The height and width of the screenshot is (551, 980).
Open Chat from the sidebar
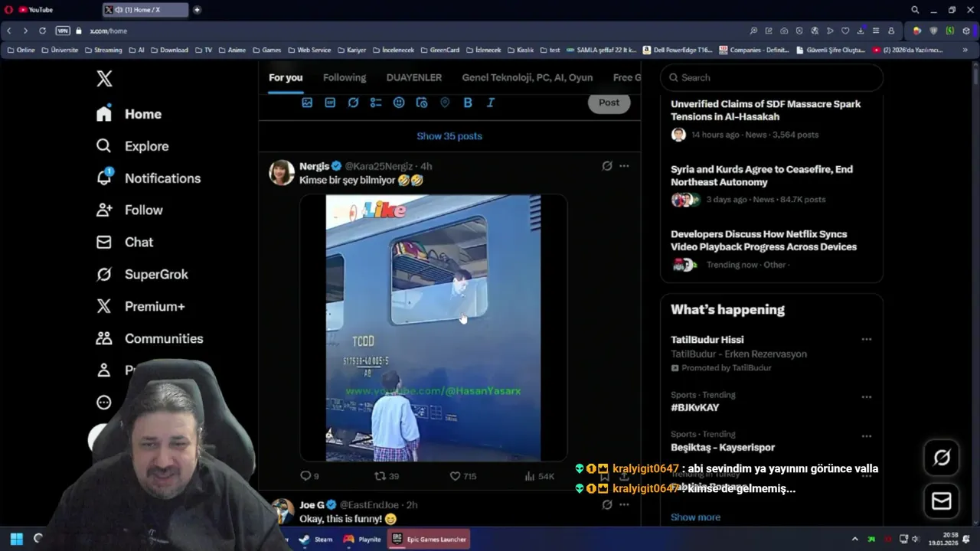(124, 242)
